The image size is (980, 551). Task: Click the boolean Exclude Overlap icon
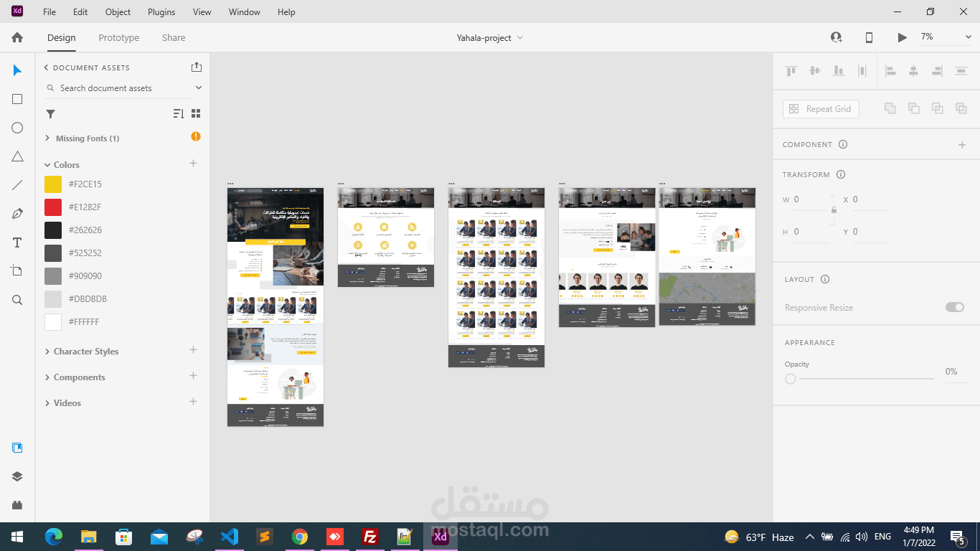pyautogui.click(x=961, y=108)
